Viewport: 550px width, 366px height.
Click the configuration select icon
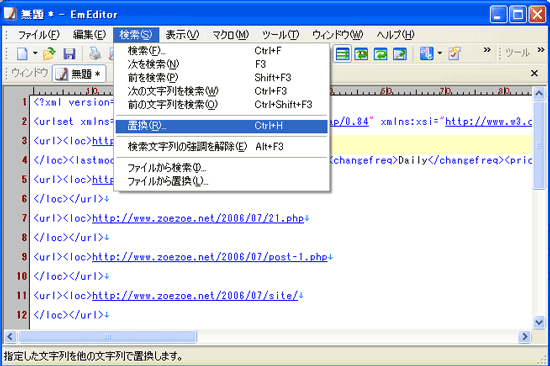point(427,54)
